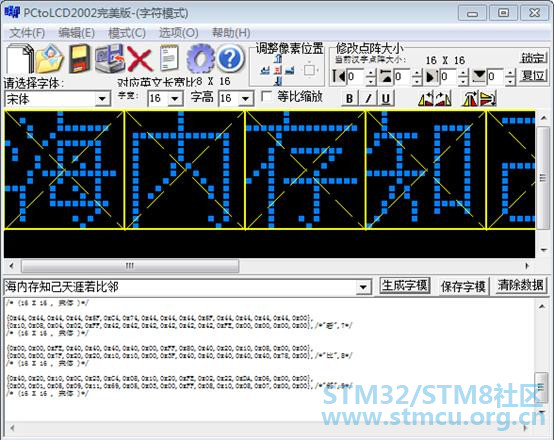Viewport: 554px width, 440px height.
Task: Click the 清除数据 button
Action: tap(520, 285)
